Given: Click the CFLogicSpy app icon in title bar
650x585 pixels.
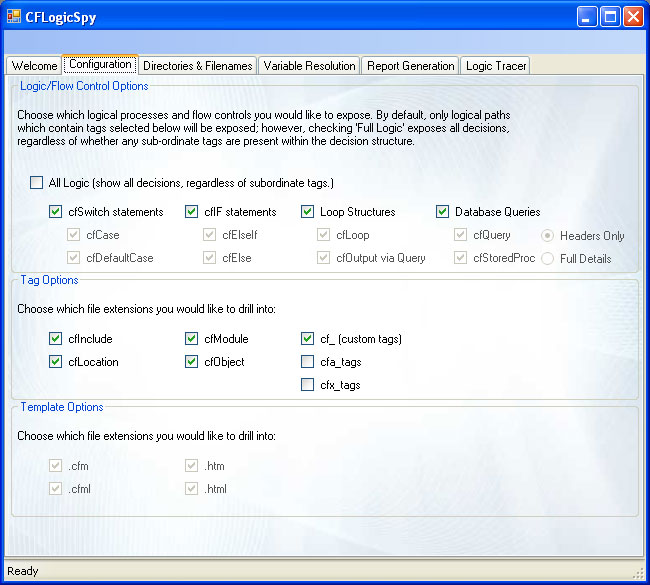Looking at the screenshot, I should (x=14, y=17).
